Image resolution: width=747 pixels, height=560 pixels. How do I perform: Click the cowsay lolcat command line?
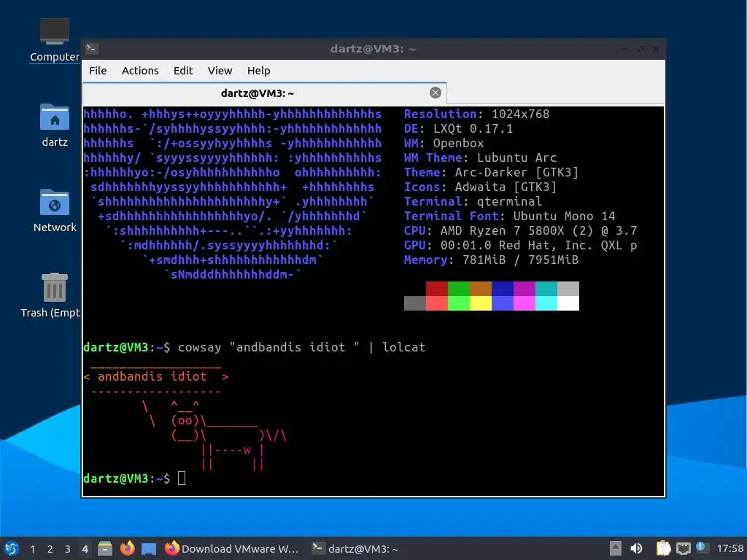point(301,347)
